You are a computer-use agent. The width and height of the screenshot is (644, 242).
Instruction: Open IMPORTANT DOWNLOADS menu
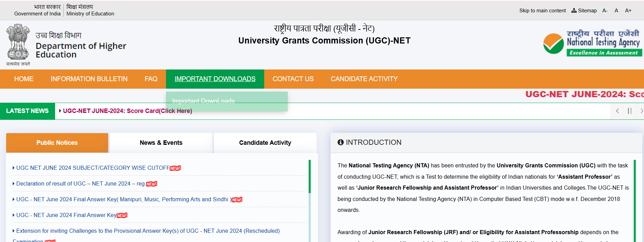click(x=215, y=79)
